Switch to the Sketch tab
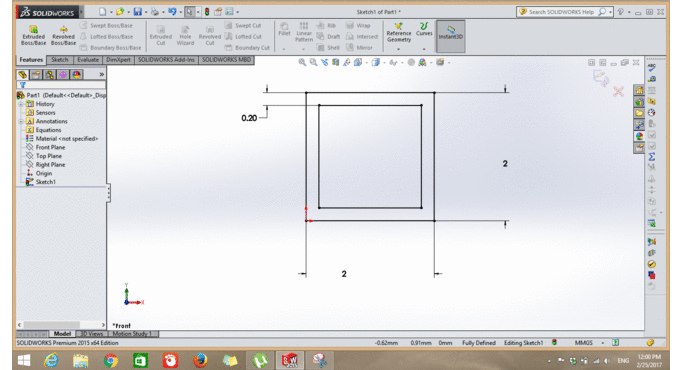This screenshot has height=370, width=683. click(60, 60)
